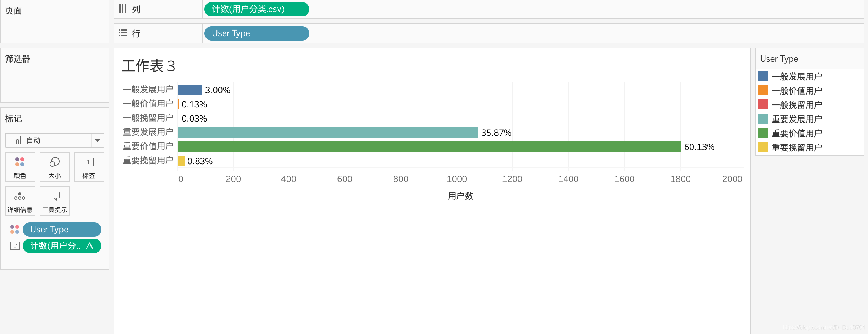
Task: Click the columns shelf icon next to 列
Action: point(123,9)
